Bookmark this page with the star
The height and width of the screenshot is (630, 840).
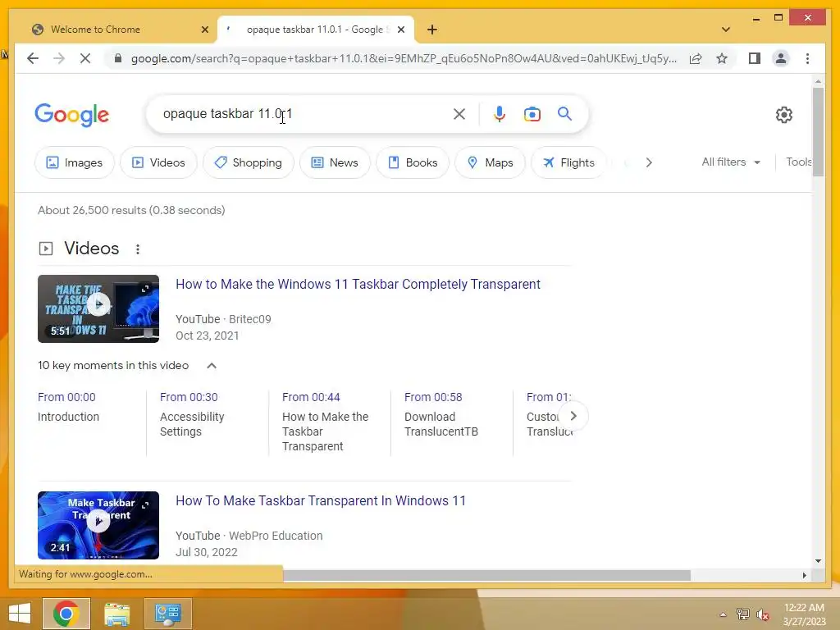click(x=722, y=58)
